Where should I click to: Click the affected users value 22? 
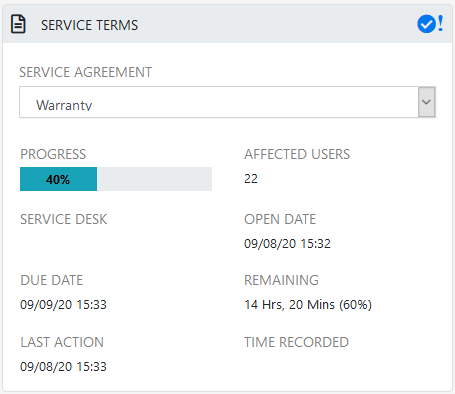click(251, 179)
